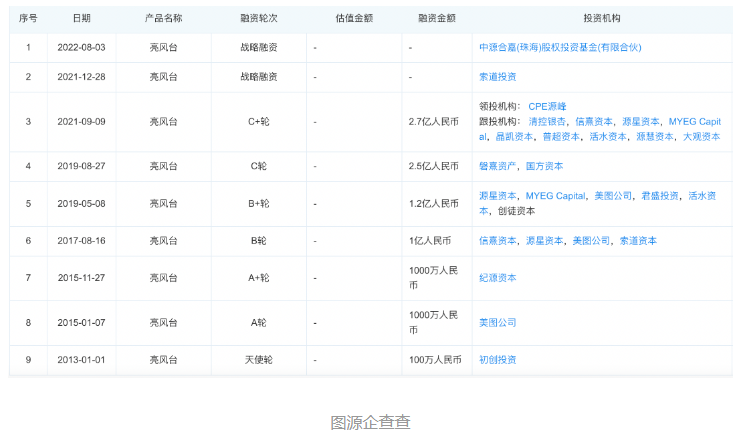741x438 pixels.
Task: Click the 普超资本 link
Action: 560,136
